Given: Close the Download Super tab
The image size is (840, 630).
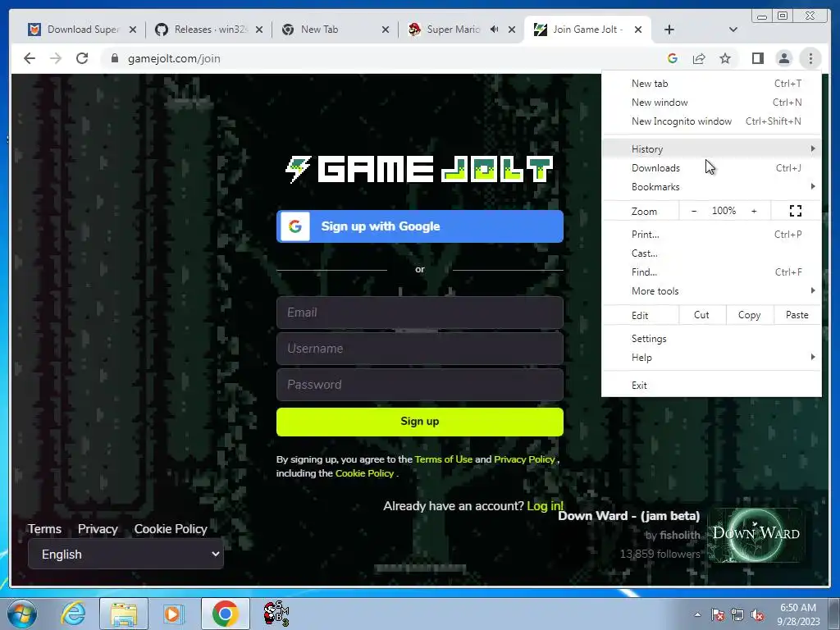Looking at the screenshot, I should click(x=133, y=30).
